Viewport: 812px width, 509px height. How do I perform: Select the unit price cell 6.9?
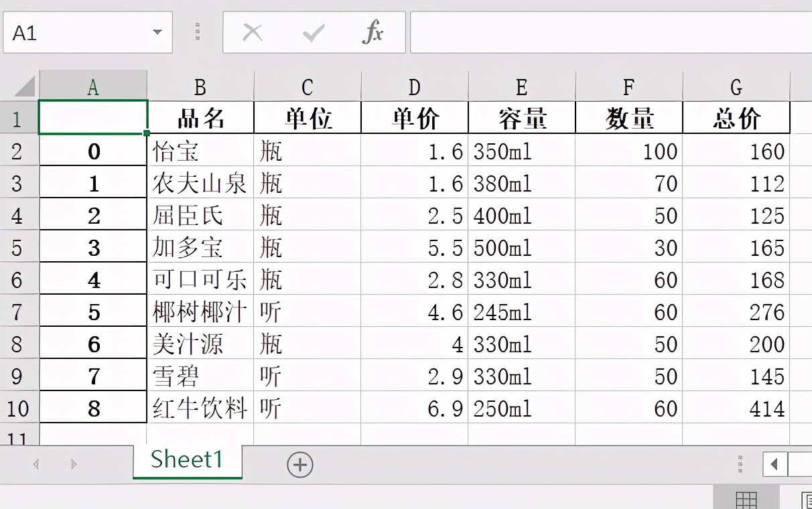pos(415,408)
